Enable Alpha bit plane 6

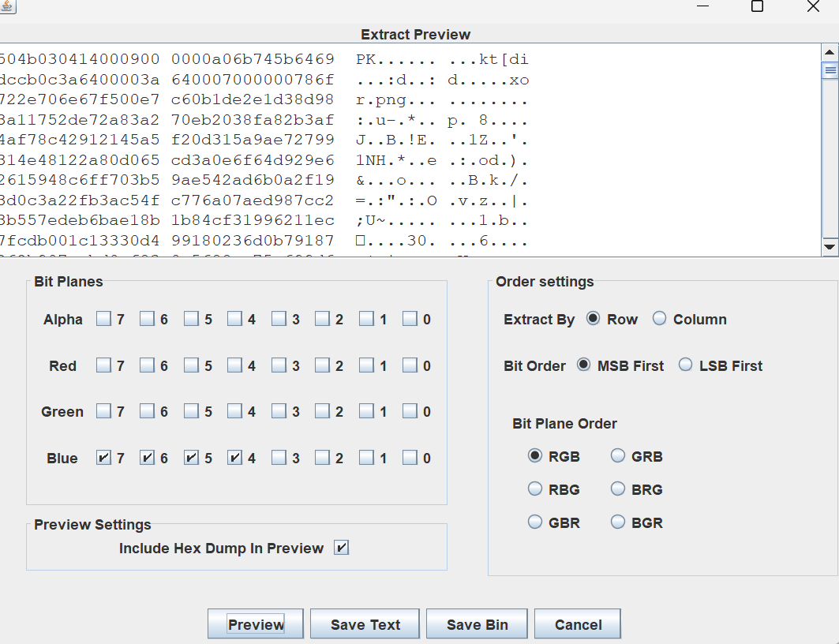(x=147, y=319)
